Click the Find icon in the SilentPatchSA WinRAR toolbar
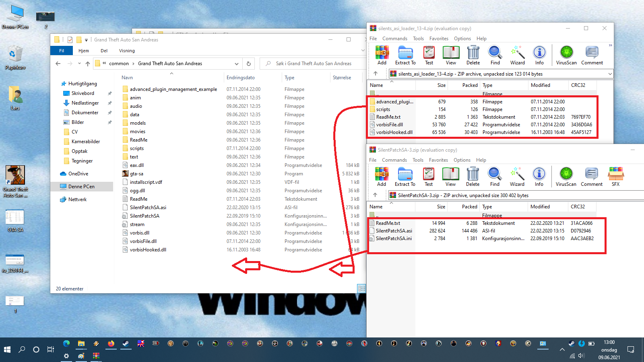Viewport: 644px width, 362px height. pos(495,177)
